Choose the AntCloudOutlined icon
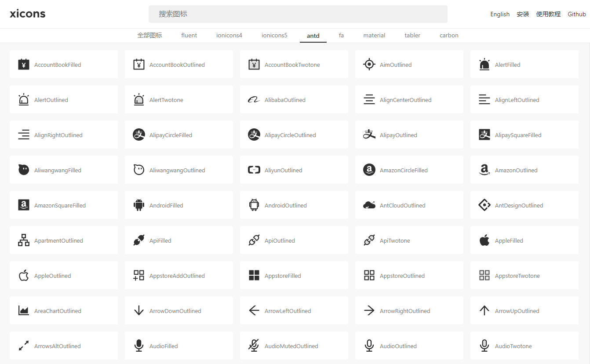 coord(369,205)
